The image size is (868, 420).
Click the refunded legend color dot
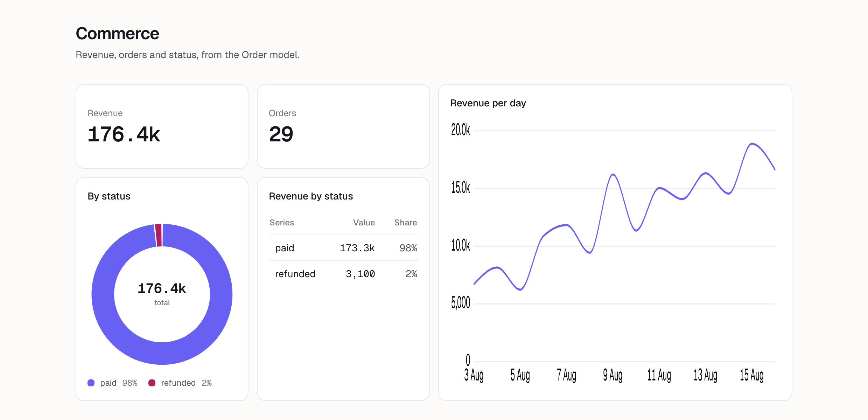coord(152,383)
